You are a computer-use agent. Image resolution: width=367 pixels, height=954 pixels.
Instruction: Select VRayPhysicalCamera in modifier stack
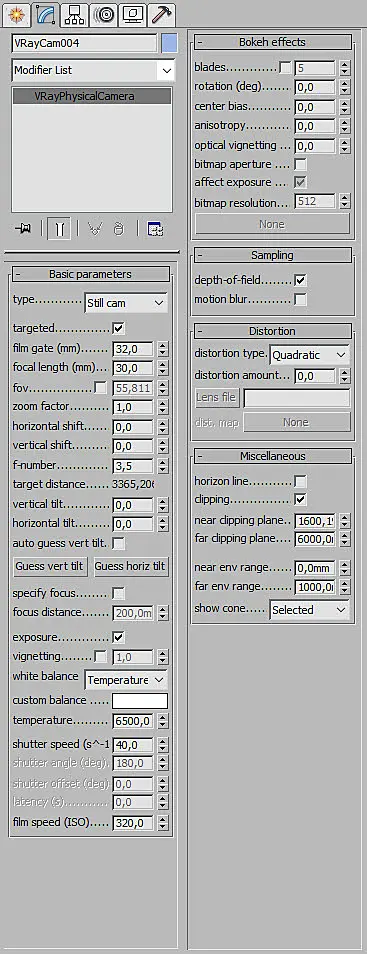(92, 96)
